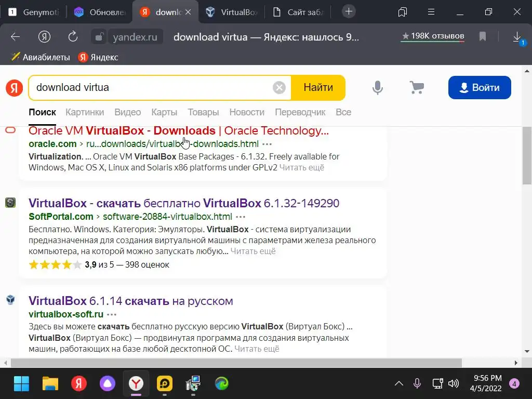Viewport: 532px width, 399px height.
Task: Select the Товары search category
Action: (x=203, y=112)
